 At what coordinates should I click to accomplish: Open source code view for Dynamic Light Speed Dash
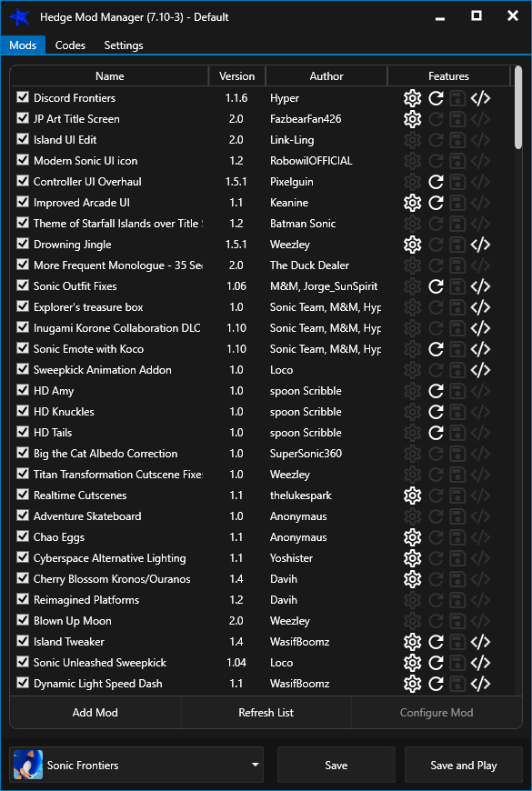[480, 683]
